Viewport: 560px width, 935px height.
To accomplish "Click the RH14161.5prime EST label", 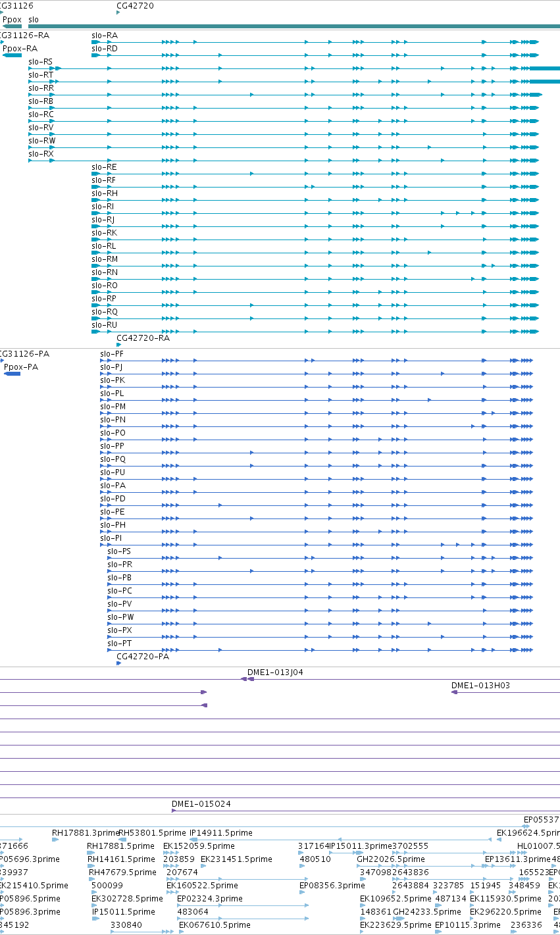I will [x=121, y=859].
